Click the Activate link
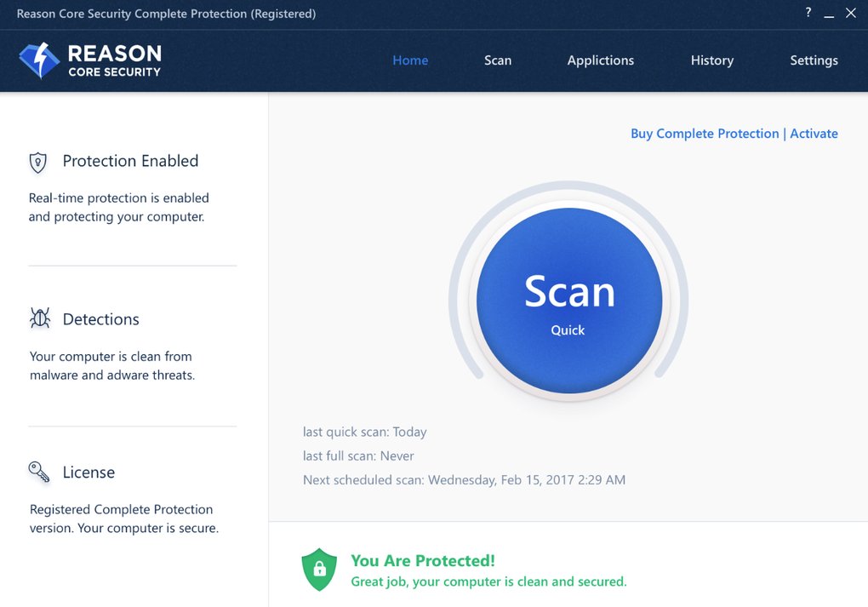 tap(814, 134)
